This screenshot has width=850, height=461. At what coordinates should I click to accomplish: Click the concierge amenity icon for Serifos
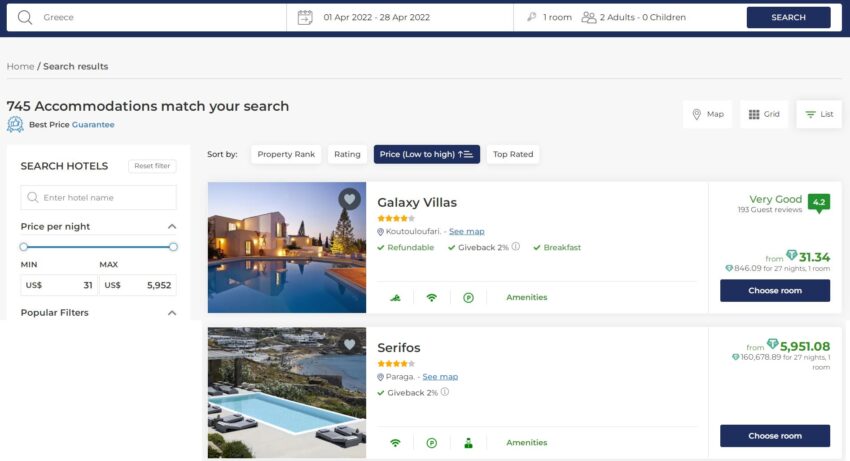[468, 443]
